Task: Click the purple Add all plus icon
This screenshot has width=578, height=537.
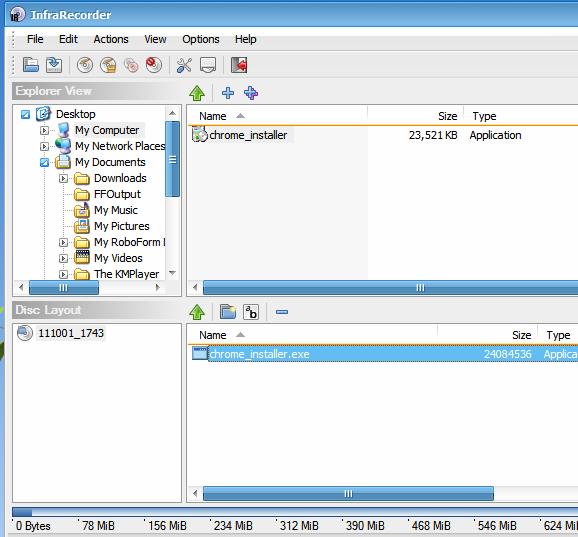Action: tap(251, 93)
